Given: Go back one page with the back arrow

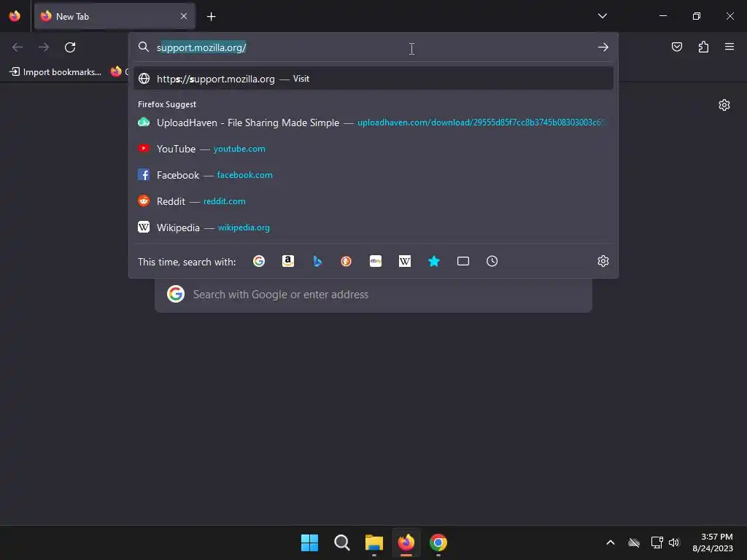Looking at the screenshot, I should point(18,47).
